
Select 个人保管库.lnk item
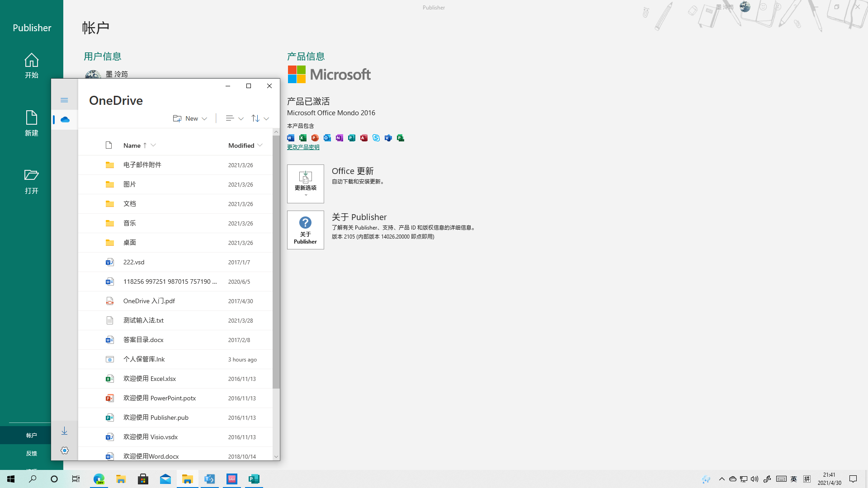pos(175,359)
